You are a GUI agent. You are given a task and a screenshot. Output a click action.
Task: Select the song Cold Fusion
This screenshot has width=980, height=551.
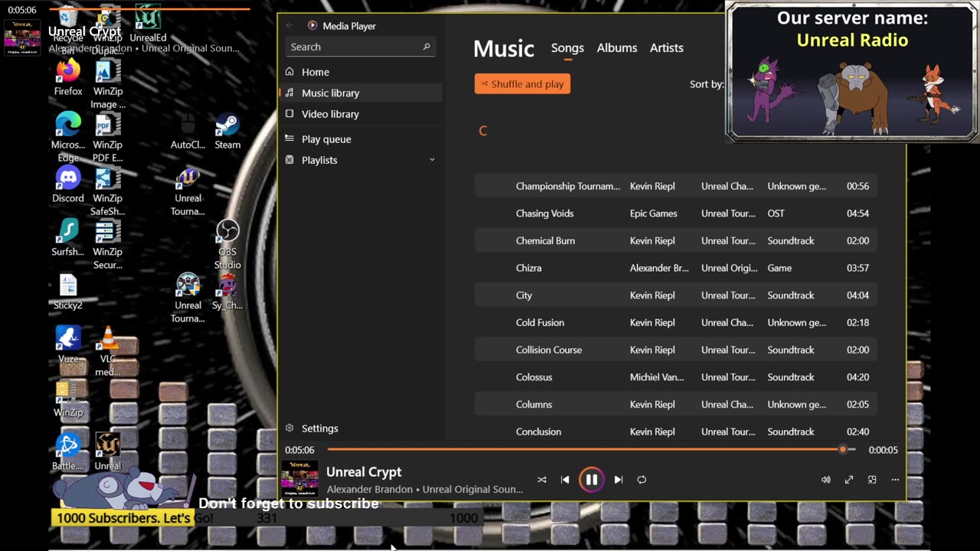[675, 323]
